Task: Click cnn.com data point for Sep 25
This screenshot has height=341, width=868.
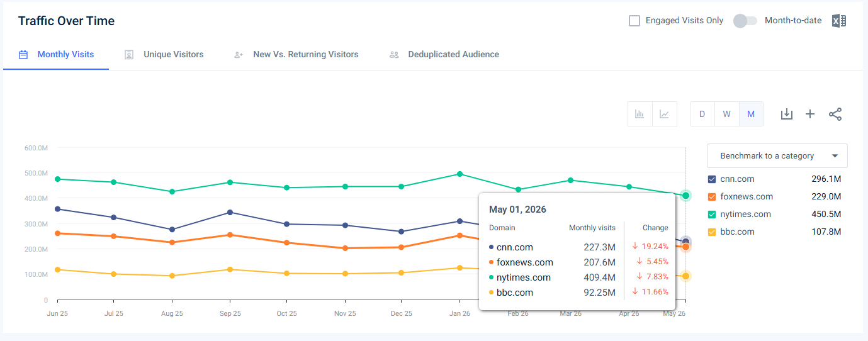Action: click(x=230, y=212)
